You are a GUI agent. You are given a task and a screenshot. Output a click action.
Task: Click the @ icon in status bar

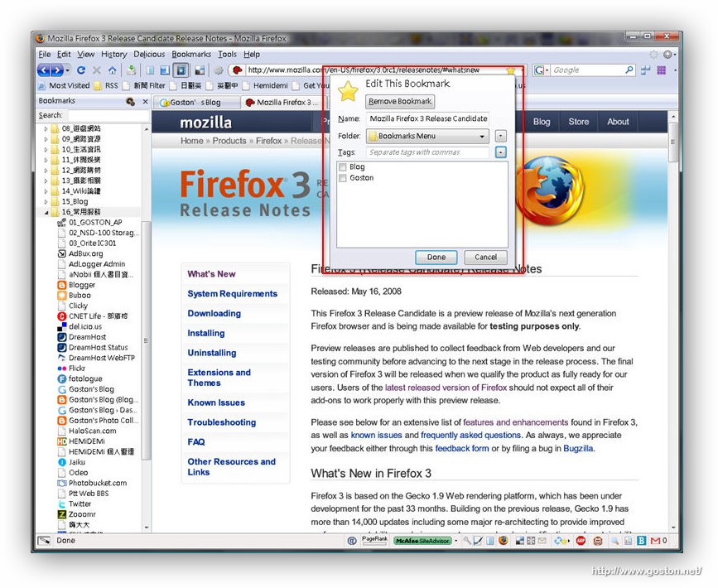click(x=351, y=541)
